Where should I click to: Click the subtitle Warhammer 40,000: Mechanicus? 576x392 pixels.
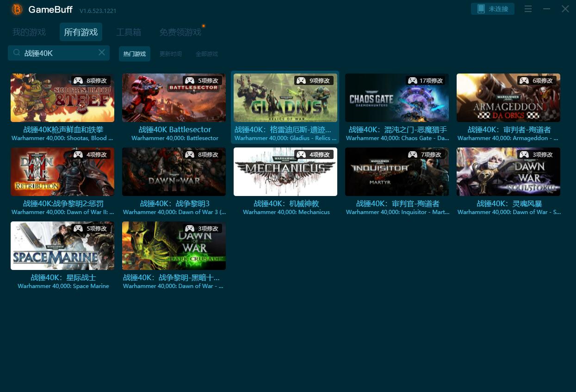286,212
